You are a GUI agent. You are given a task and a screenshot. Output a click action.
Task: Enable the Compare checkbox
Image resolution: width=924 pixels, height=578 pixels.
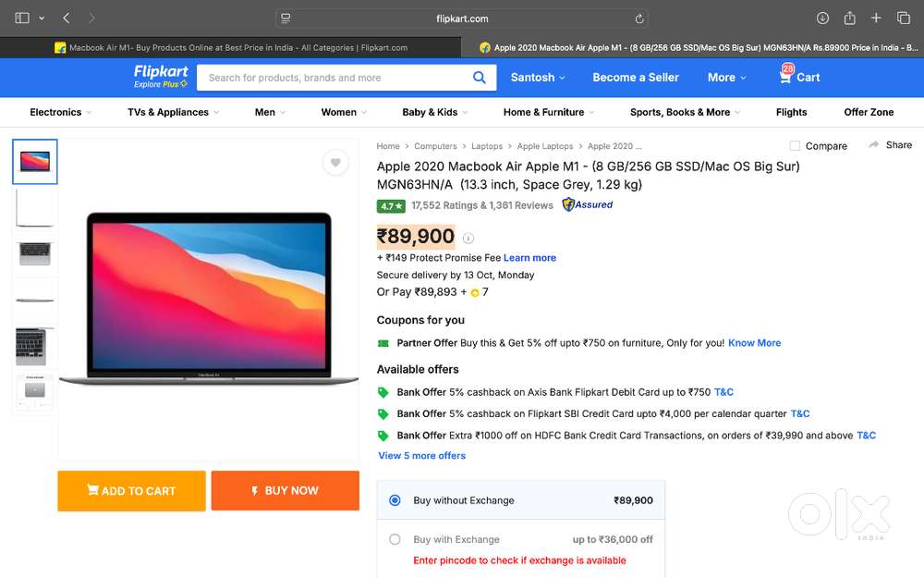[795, 146]
